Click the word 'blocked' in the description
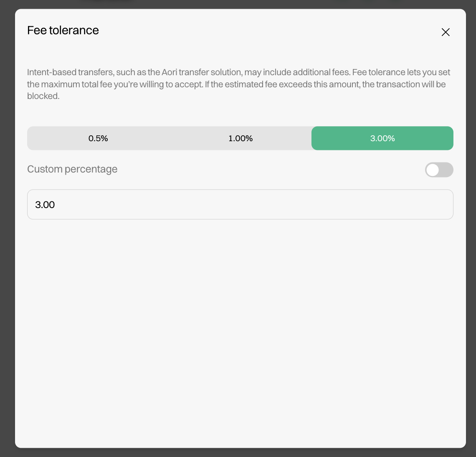 (x=43, y=96)
